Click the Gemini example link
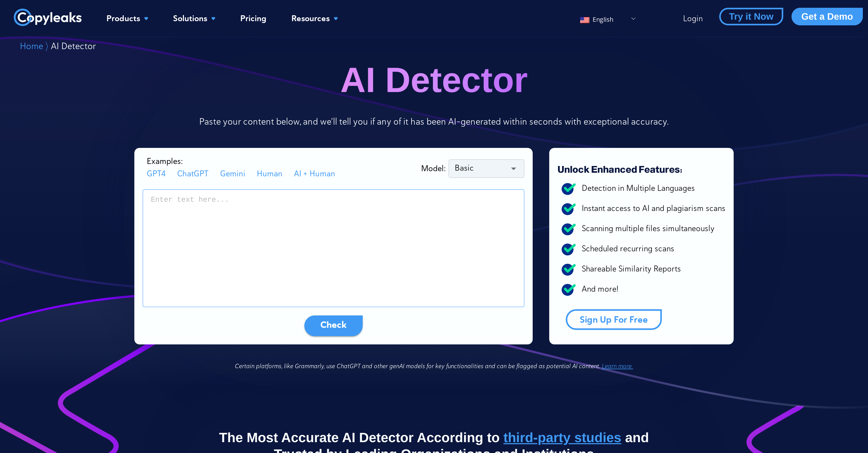The width and height of the screenshot is (868, 453). point(232,173)
